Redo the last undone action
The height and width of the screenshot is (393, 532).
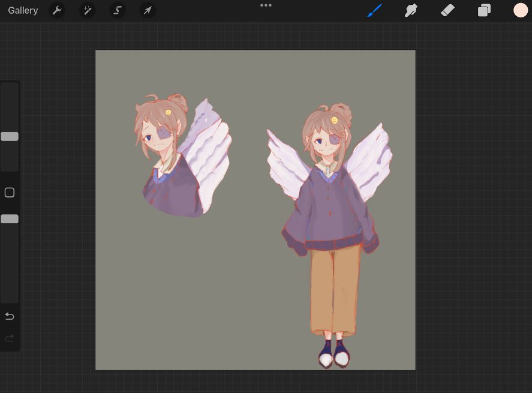(10, 338)
